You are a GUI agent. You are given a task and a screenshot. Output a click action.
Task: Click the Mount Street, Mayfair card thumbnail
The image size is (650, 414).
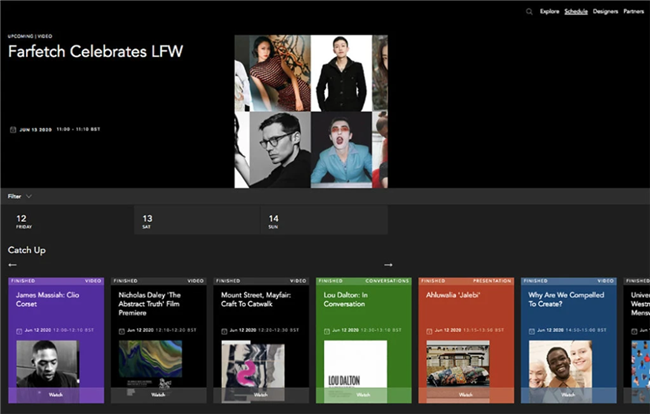(253, 368)
